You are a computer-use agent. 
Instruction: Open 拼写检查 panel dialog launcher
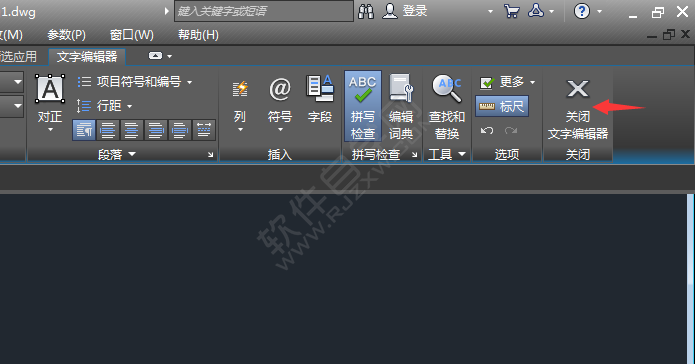pyautogui.click(x=414, y=155)
